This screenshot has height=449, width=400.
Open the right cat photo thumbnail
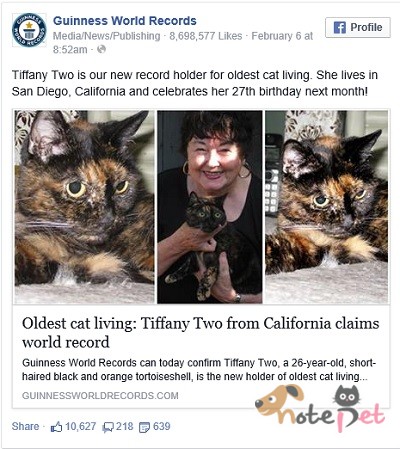point(327,207)
